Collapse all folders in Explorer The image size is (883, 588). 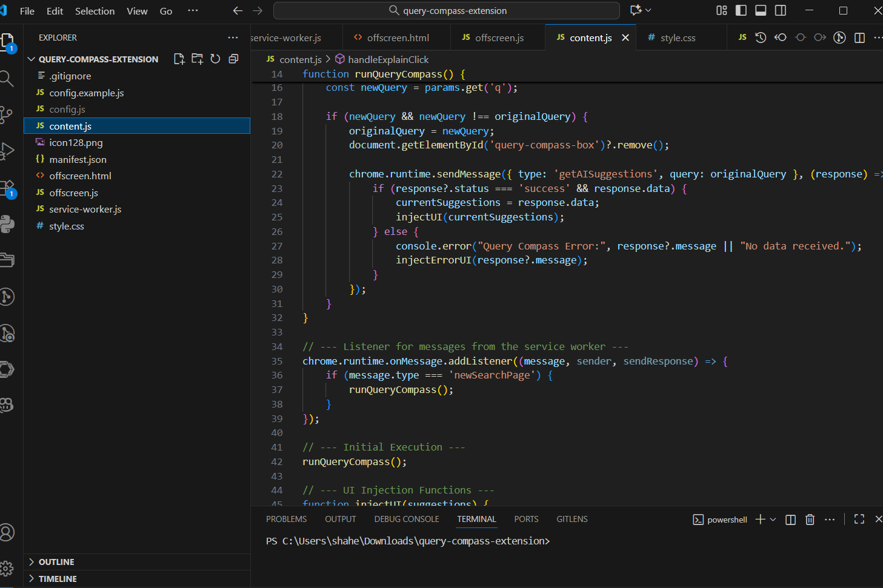[233, 59]
